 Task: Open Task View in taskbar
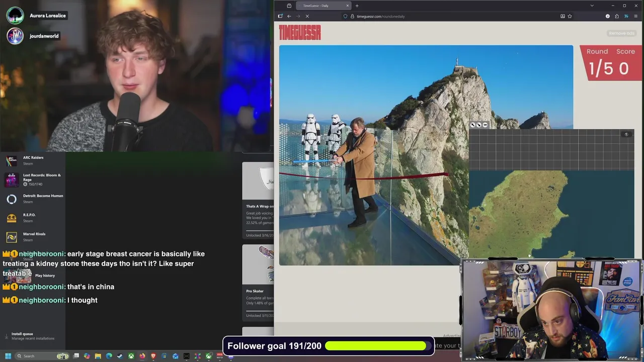coord(76,356)
